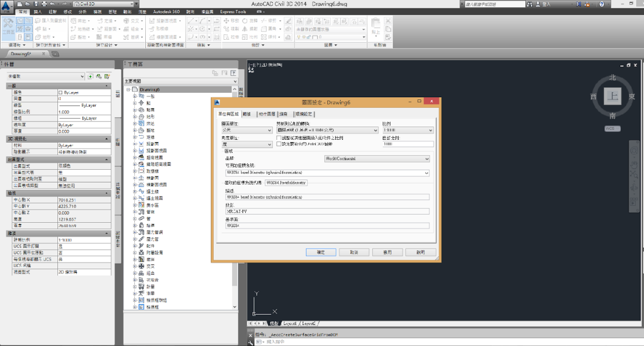Image resolution: width=644 pixels, height=346 pixels.
Task: Select the 拉伸 Stretch tool in ribbon
Action: [x=231, y=37]
